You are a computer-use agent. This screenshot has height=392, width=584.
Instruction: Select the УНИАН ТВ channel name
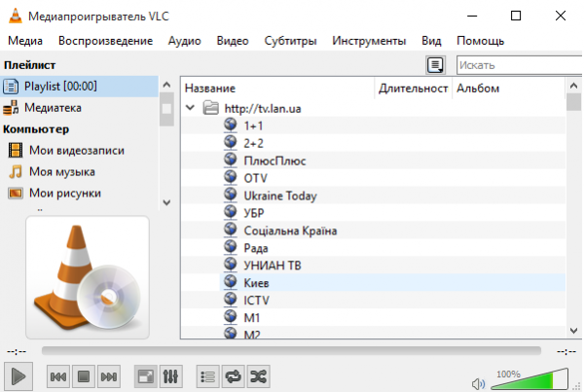click(x=273, y=266)
